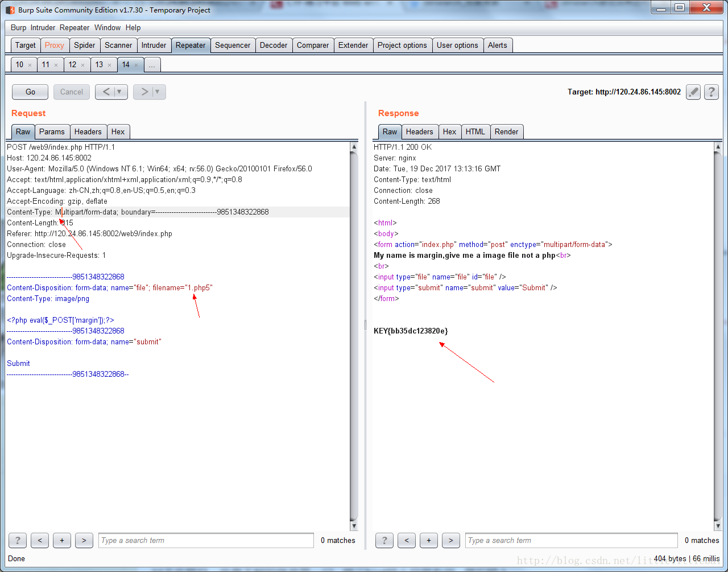Open the back history dropdown arrow

(x=120, y=92)
